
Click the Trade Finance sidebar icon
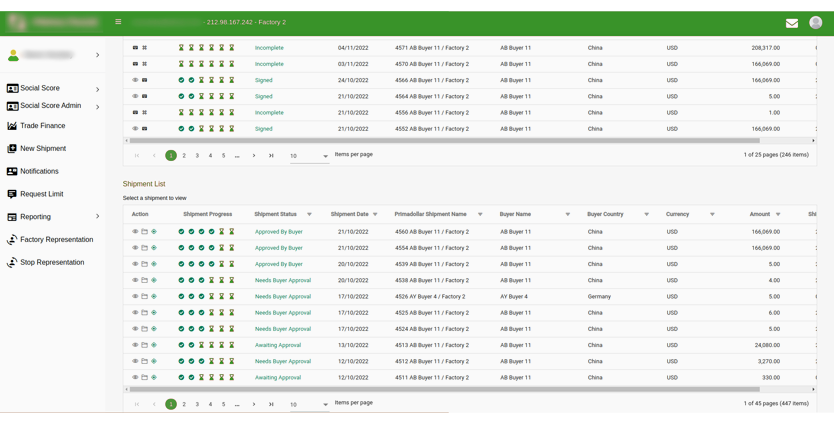pos(12,126)
